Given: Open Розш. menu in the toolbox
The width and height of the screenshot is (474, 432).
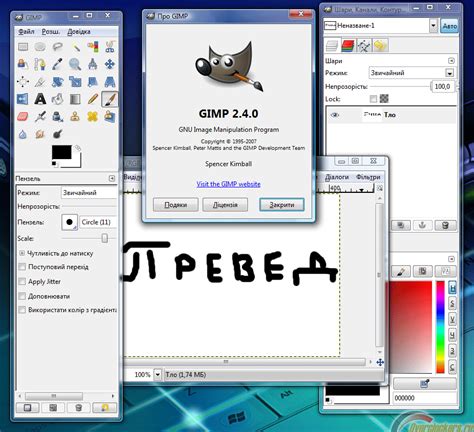Looking at the screenshot, I should [x=51, y=31].
